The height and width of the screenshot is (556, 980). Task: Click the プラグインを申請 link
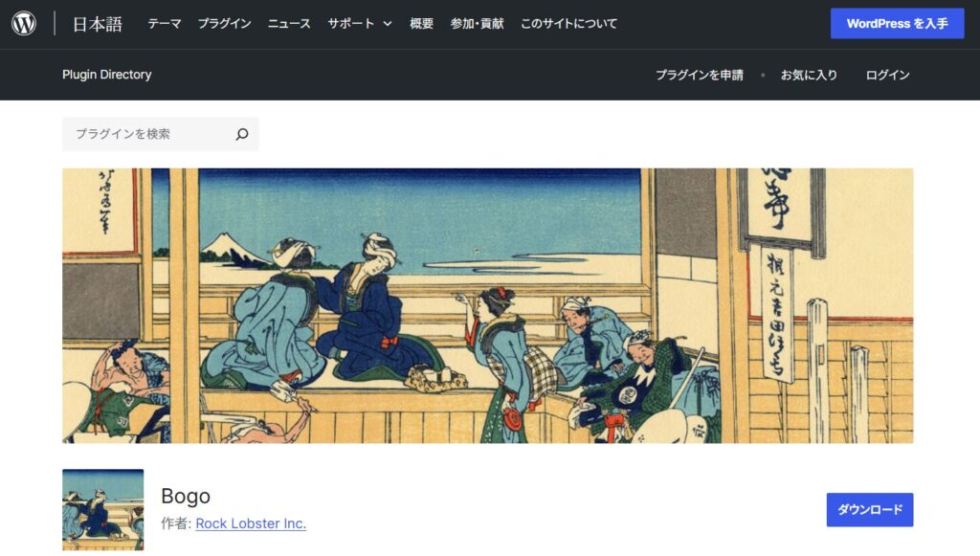pyautogui.click(x=700, y=75)
